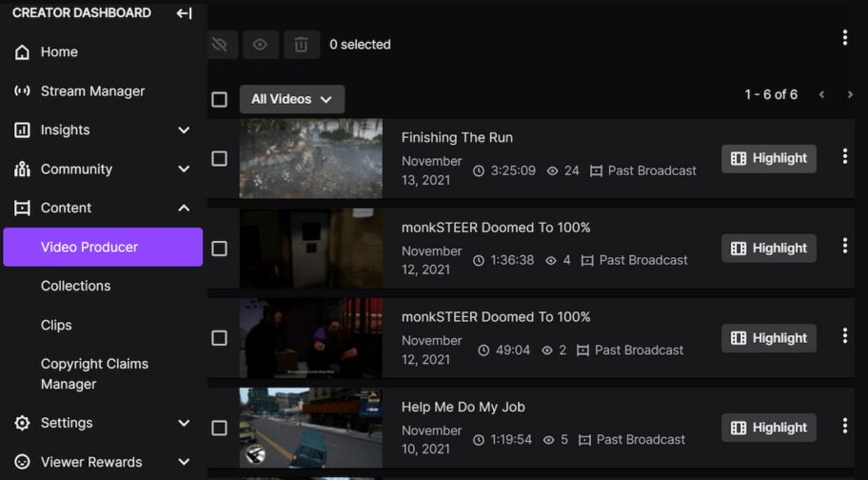Click the Home icon in sidebar
The width and height of the screenshot is (868, 480).
(22, 52)
